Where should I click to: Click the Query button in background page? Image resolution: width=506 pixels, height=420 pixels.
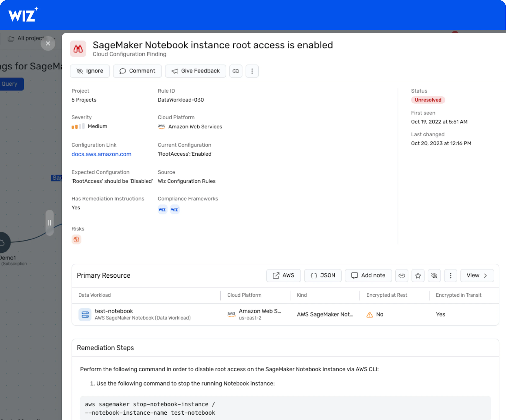click(11, 84)
